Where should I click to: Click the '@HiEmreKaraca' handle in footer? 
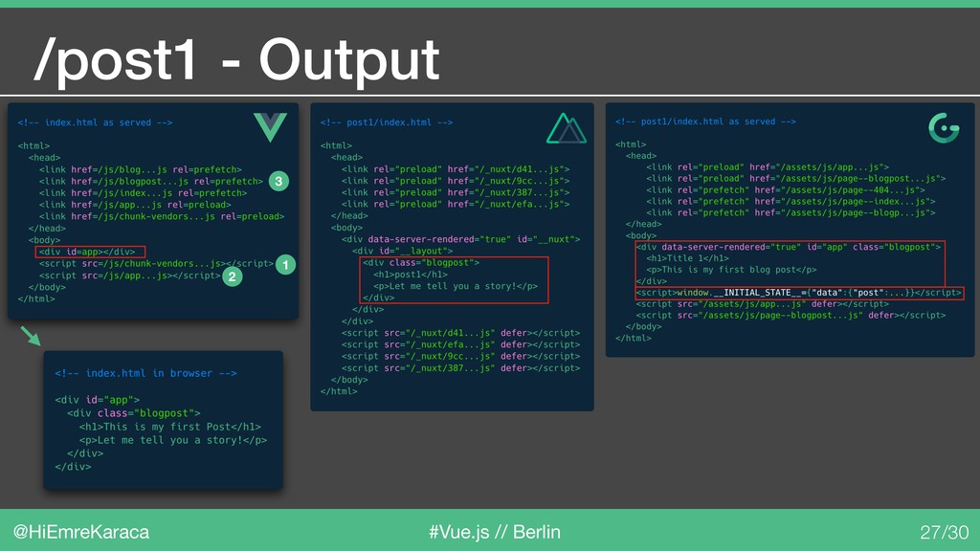(x=80, y=532)
